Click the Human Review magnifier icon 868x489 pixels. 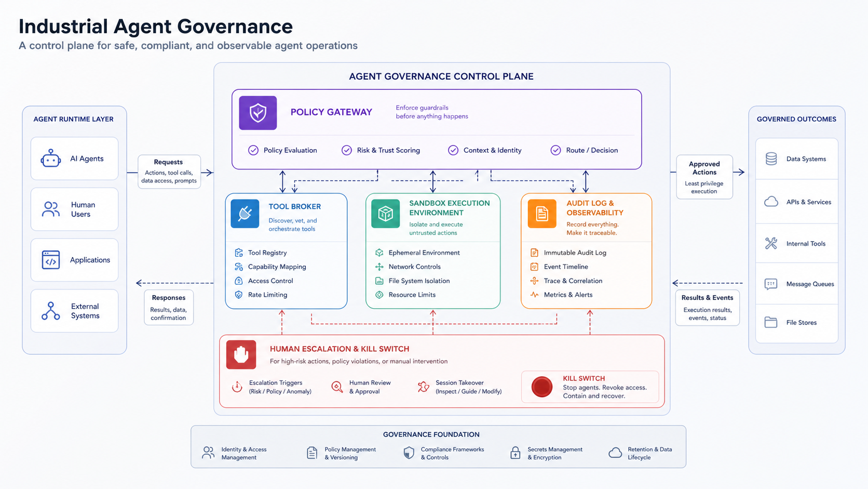[x=337, y=387]
